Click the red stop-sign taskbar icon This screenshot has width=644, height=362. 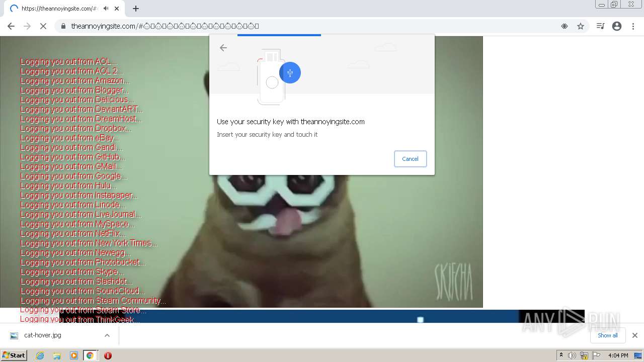pyautogui.click(x=108, y=355)
